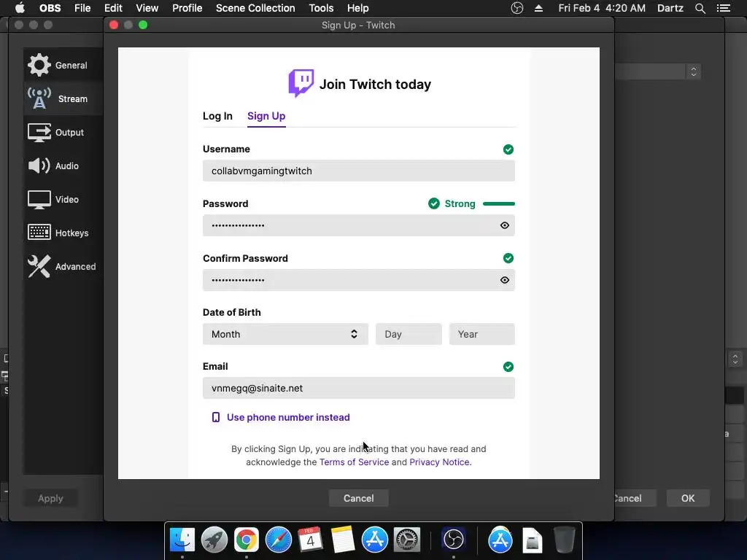747x560 pixels.
Task: Click the eject icon in menu bar
Action: click(x=539, y=8)
